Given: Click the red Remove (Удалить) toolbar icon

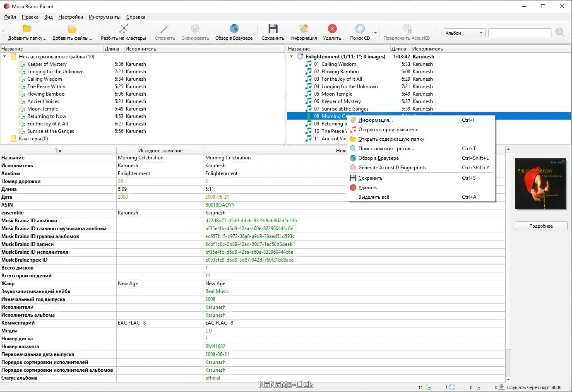Looking at the screenshot, I should pos(332,29).
